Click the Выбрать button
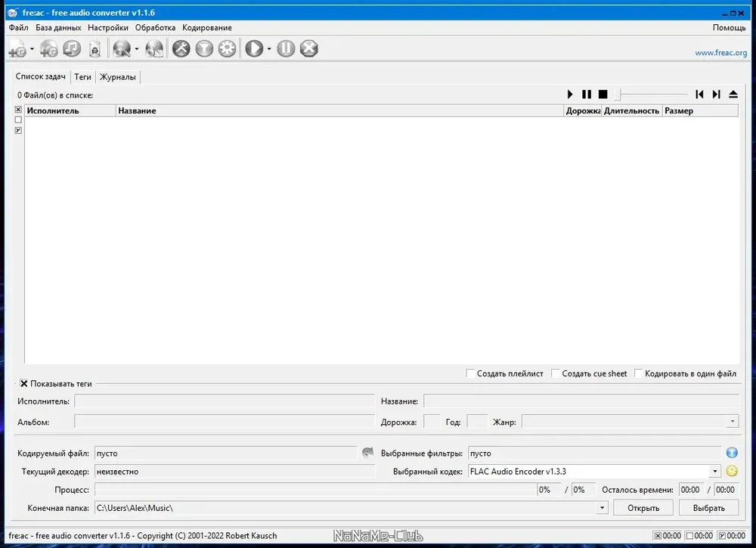The height and width of the screenshot is (548, 756). 709,508
